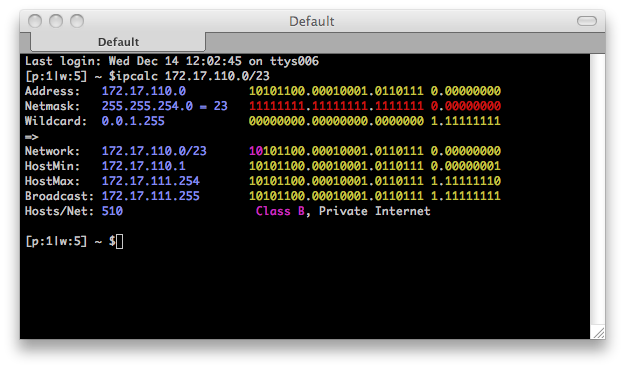Click the red Netmask binary value
The width and height of the screenshot is (625, 369).
click(x=375, y=106)
